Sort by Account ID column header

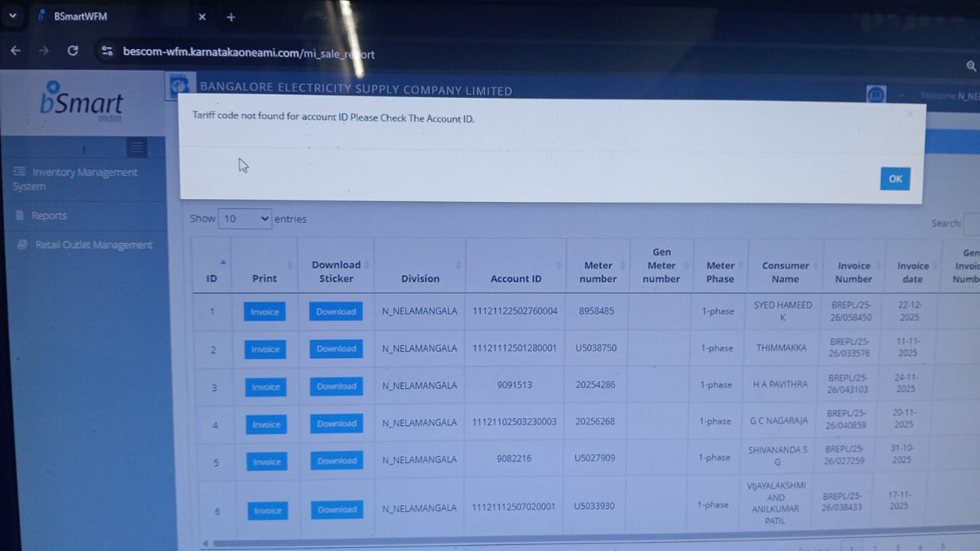click(x=516, y=266)
